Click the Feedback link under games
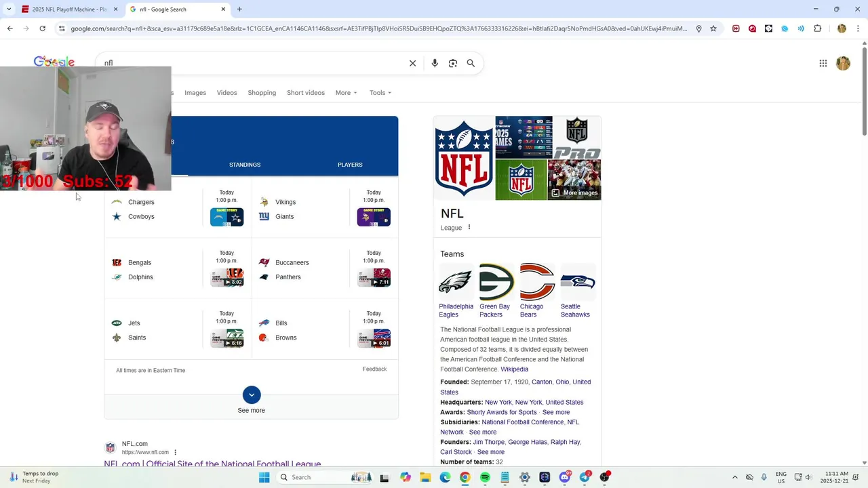 (374, 369)
